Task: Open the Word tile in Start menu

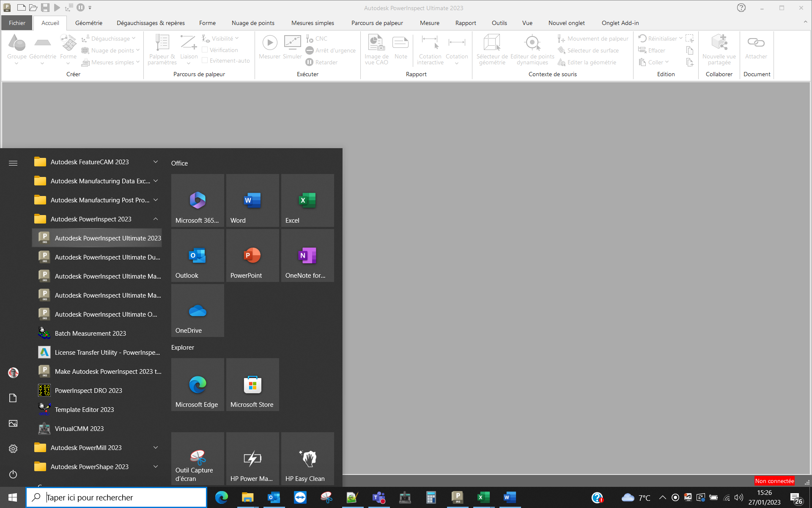Action: tap(252, 200)
